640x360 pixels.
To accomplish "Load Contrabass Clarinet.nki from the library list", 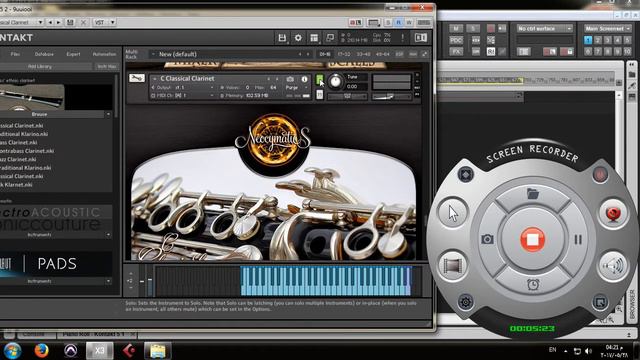I will coord(27,151).
